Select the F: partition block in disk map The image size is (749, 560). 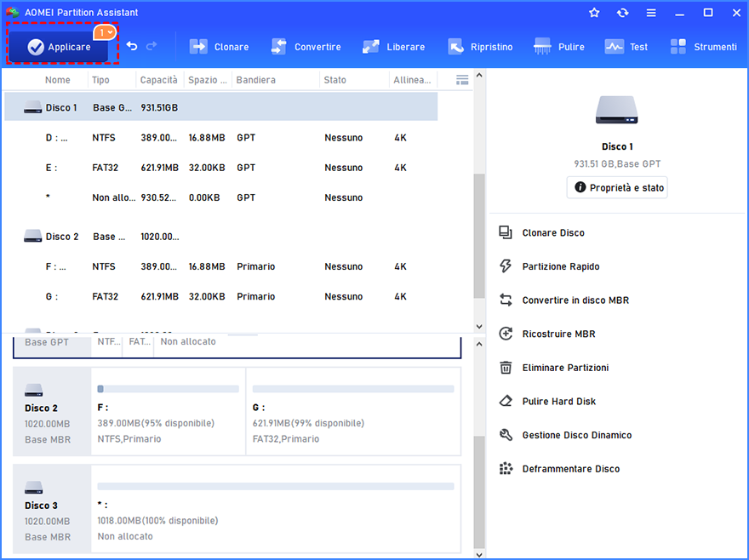169,411
